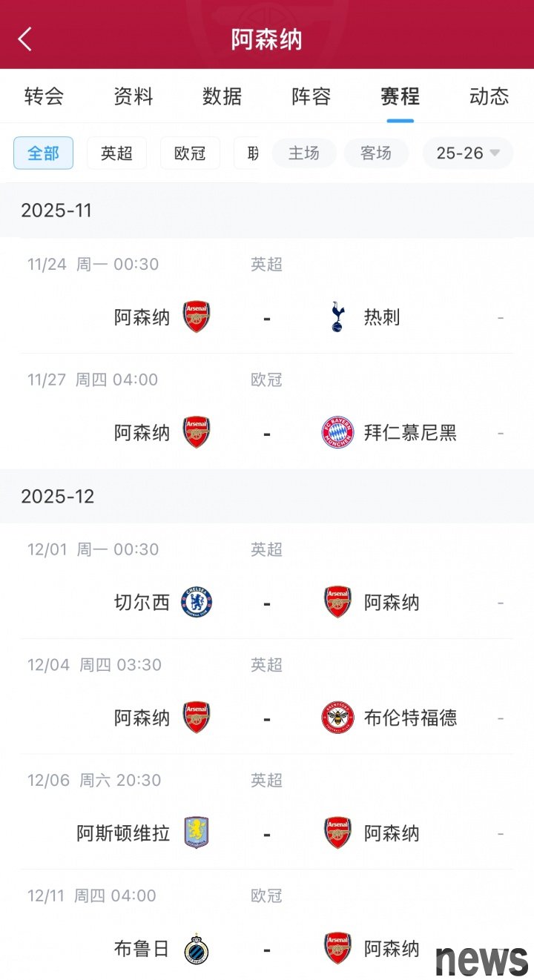Image resolution: width=534 pixels, height=980 pixels.
Task: Tap the back arrow icon
Action: (25, 39)
